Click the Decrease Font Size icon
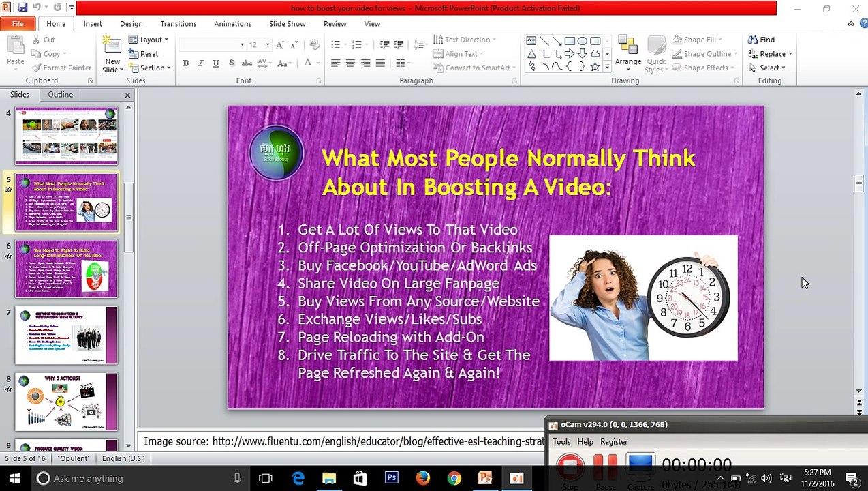Screen dimensions: 868x491 tap(294, 44)
